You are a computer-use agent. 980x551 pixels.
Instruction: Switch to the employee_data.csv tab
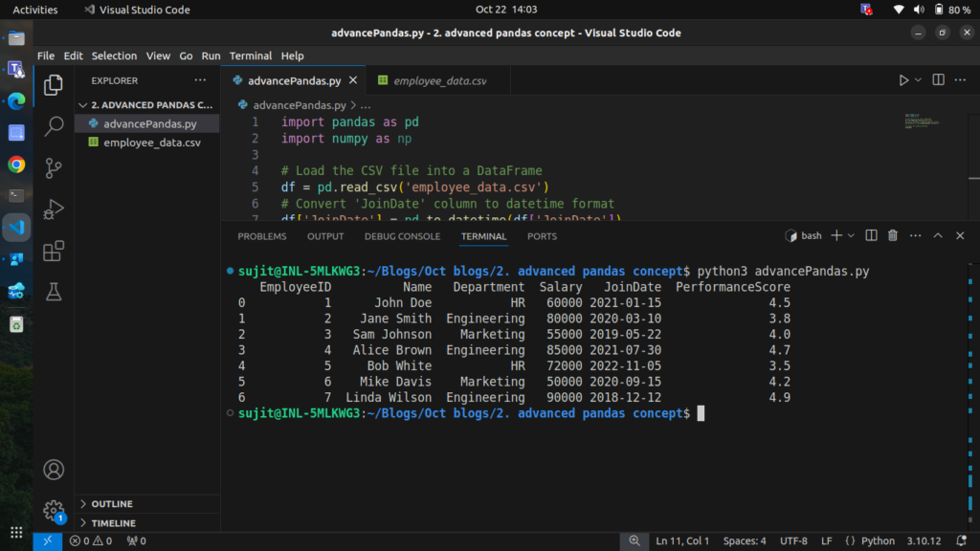click(x=439, y=81)
